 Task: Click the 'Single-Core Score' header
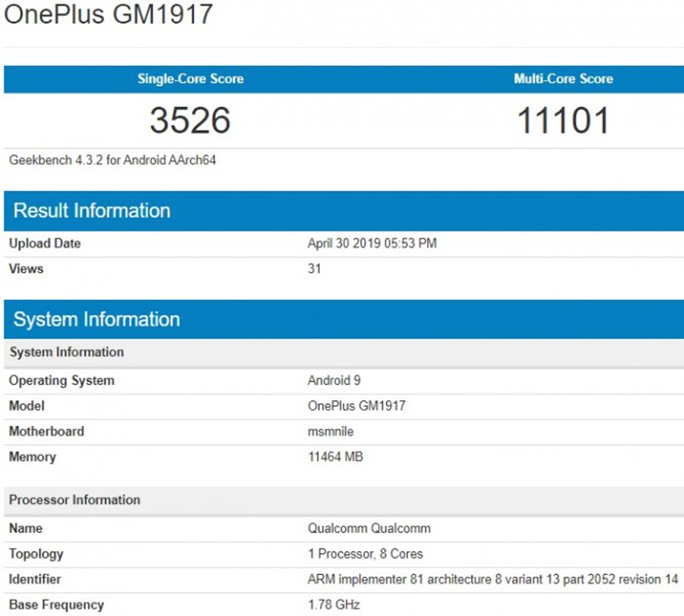coord(191,78)
